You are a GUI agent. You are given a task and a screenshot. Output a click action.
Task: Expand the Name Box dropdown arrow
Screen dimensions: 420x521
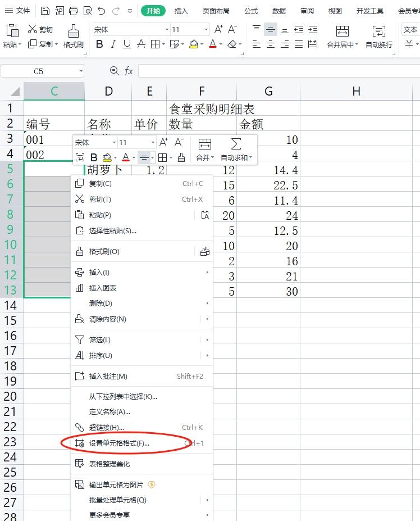coord(81,71)
